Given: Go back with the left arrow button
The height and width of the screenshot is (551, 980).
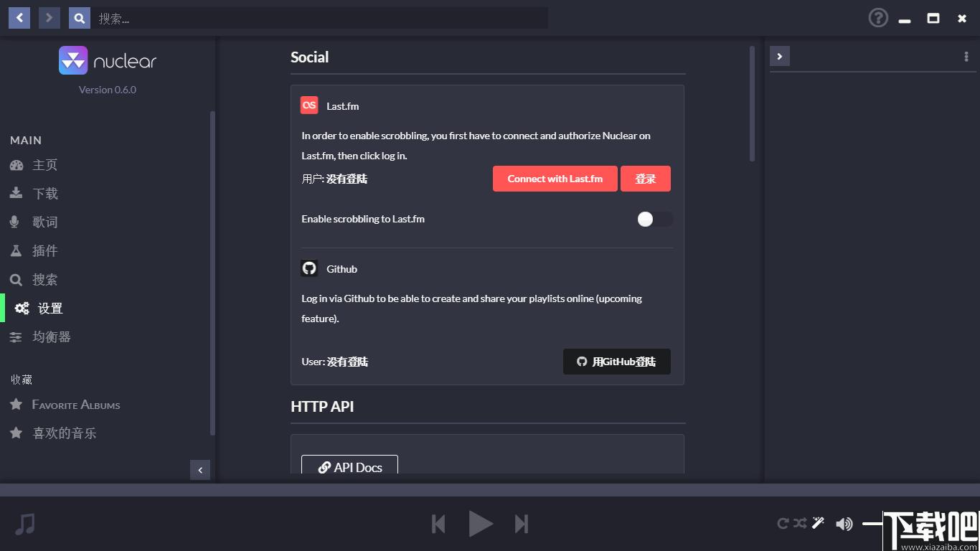Looking at the screenshot, I should (x=19, y=18).
